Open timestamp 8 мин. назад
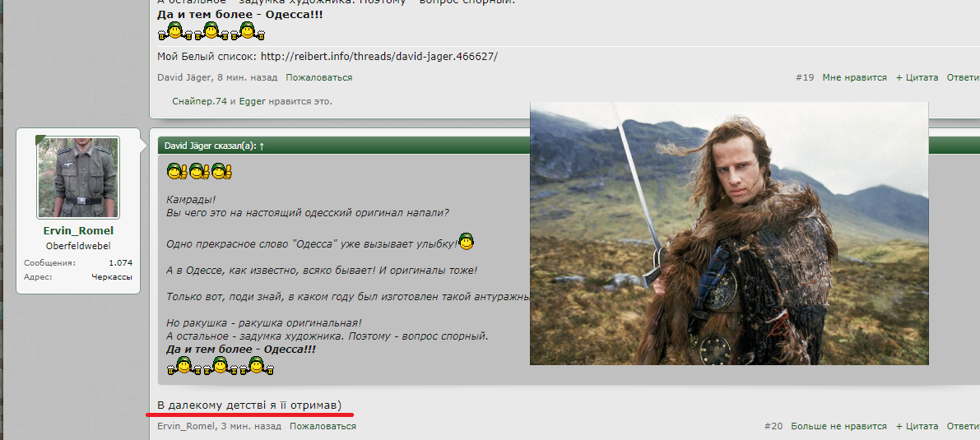 (248, 77)
